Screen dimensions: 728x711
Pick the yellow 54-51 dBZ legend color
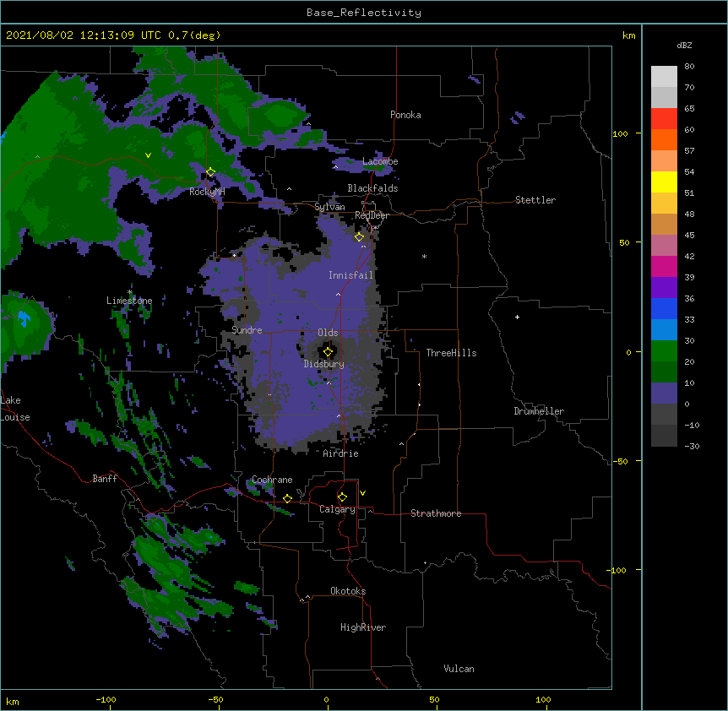664,182
